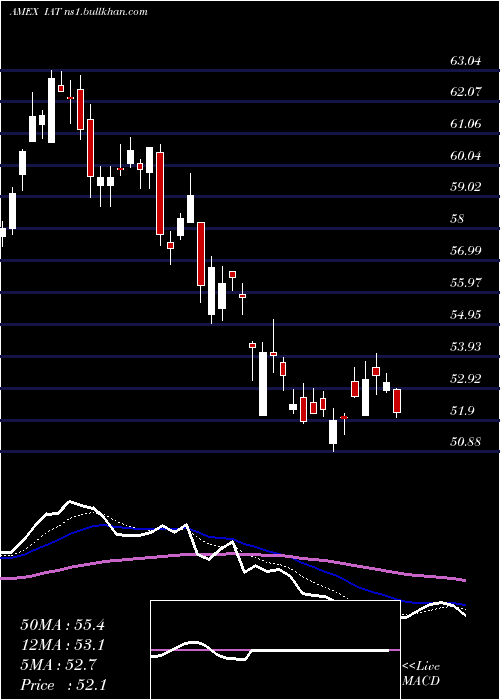The height and width of the screenshot is (700, 500).
Task: Click the 62.07 price axis label
Action: pyautogui.click(x=466, y=92)
